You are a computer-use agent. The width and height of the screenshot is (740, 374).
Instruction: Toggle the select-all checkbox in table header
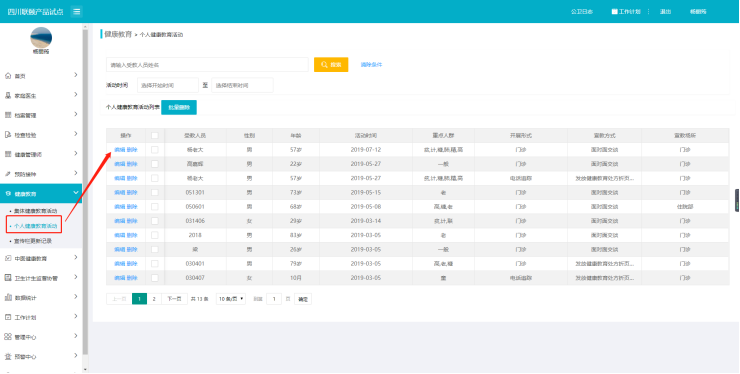155,136
